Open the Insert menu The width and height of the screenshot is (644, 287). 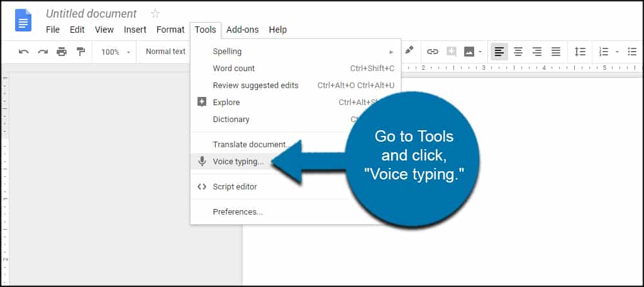[x=135, y=30]
